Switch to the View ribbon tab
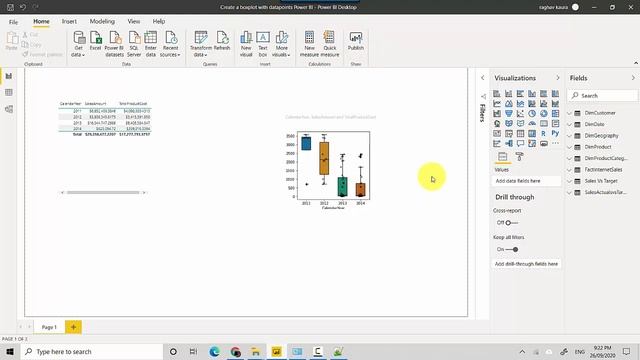Viewport: 640px width, 360px height. (133, 22)
